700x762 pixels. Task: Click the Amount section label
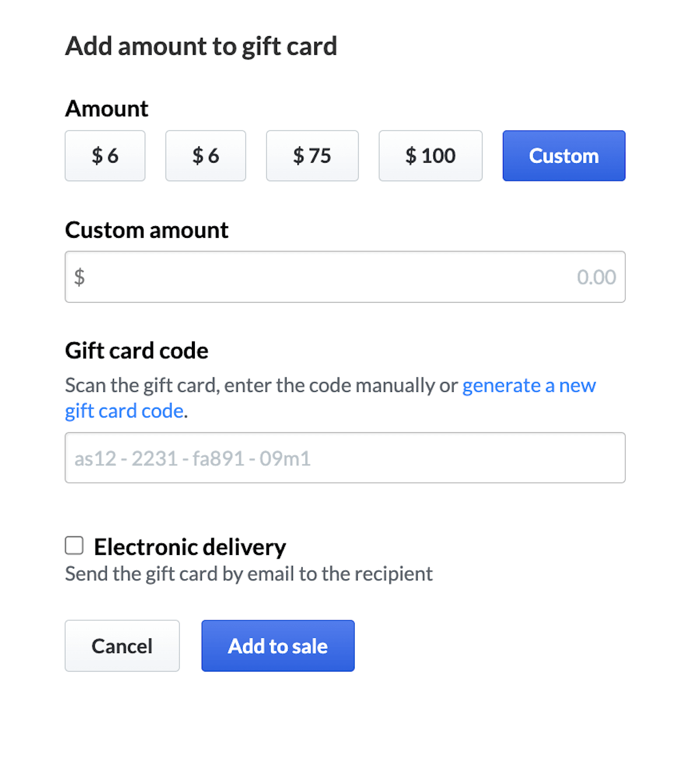point(107,108)
